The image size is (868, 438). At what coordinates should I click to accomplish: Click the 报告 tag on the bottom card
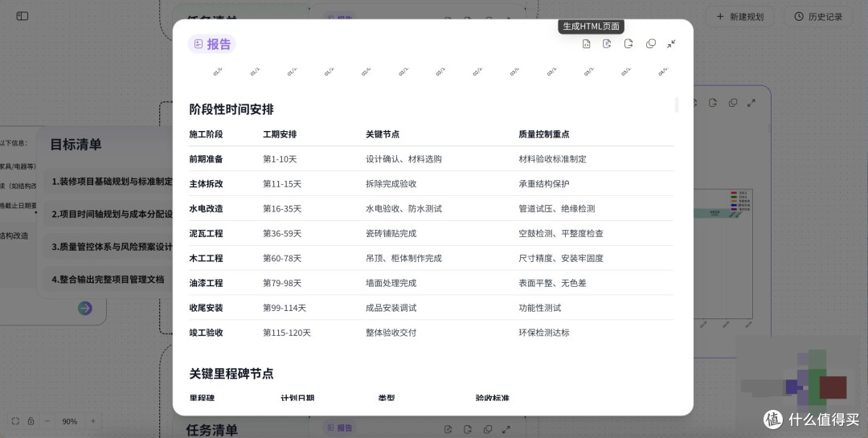[339, 428]
